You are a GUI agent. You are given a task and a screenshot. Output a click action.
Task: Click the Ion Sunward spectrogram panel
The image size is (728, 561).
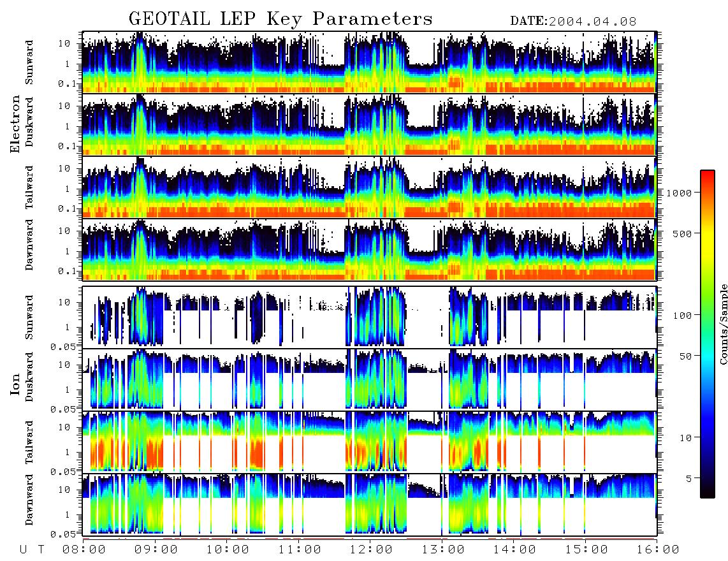point(370,317)
